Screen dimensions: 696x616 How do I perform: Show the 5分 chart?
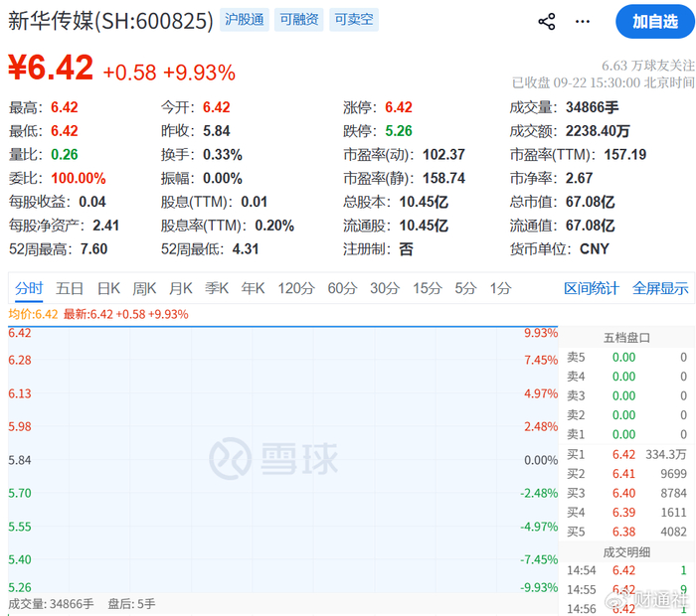tap(465, 288)
